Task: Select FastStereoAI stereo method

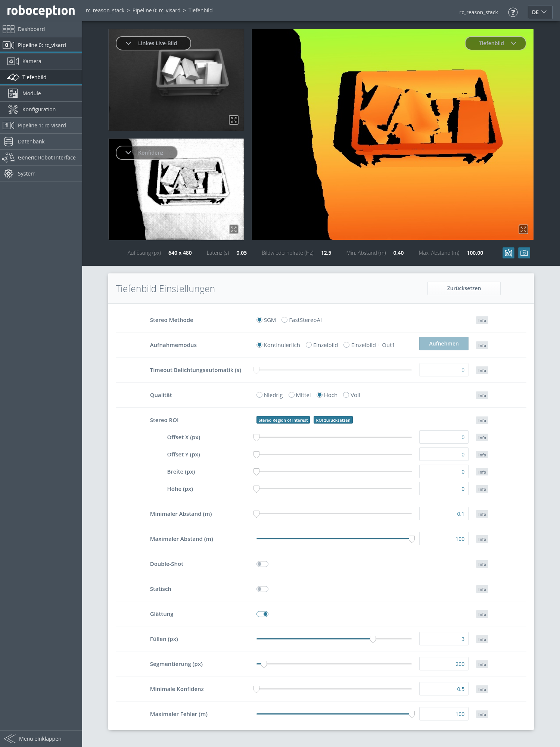Action: [x=284, y=320]
